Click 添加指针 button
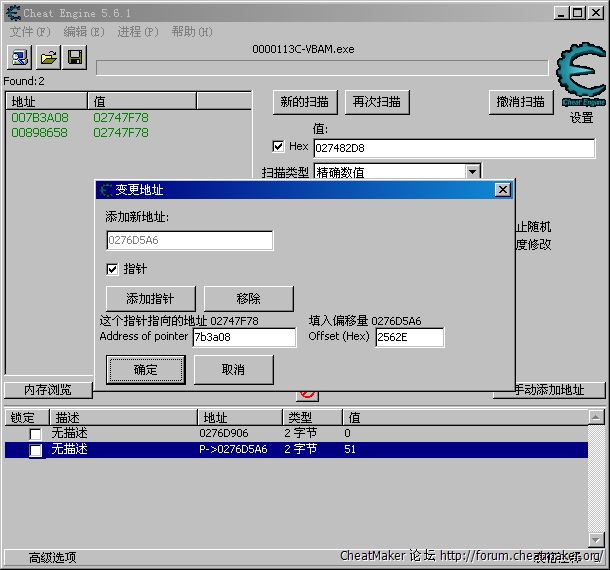The width and height of the screenshot is (610, 570). [150, 299]
